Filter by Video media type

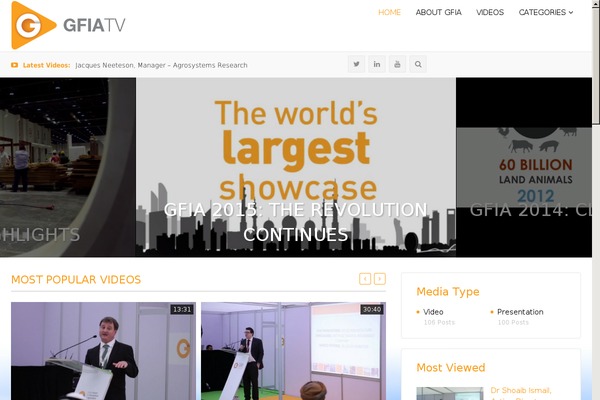[433, 312]
